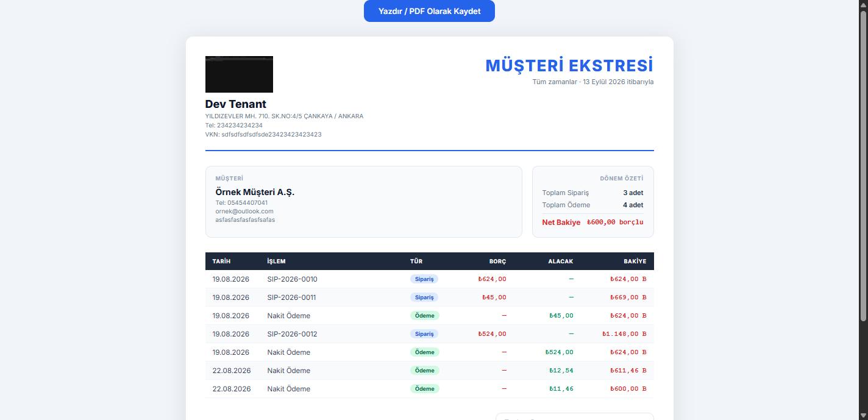The image size is (868, 420).
Task: Click the 4 adet payment count
Action: pyautogui.click(x=633, y=205)
